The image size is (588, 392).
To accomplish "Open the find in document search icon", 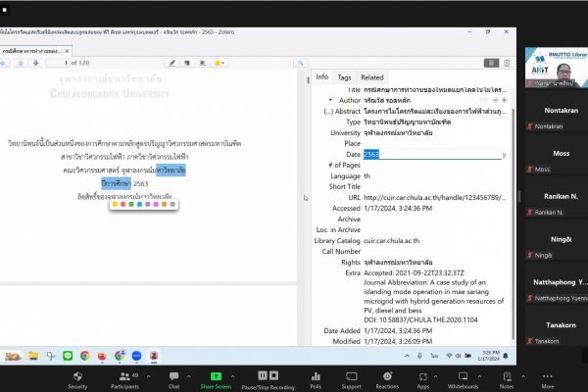I will pos(301,63).
